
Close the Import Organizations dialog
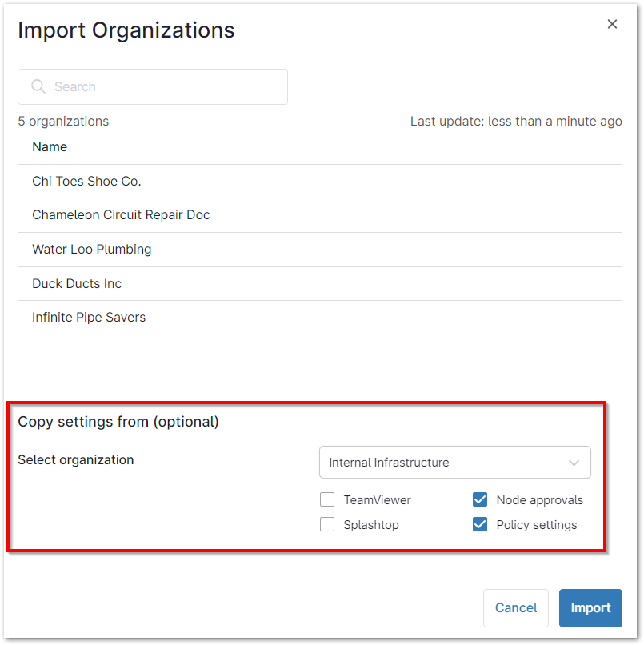coord(612,24)
